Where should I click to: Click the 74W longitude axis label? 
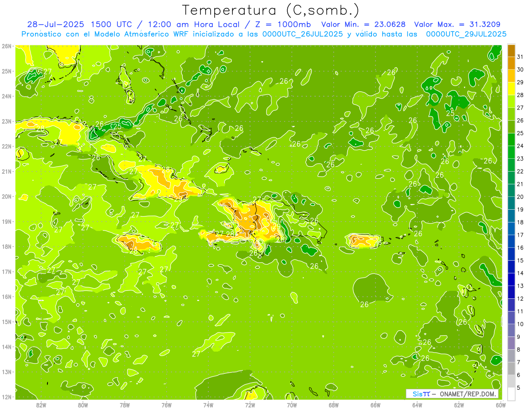[208, 405]
